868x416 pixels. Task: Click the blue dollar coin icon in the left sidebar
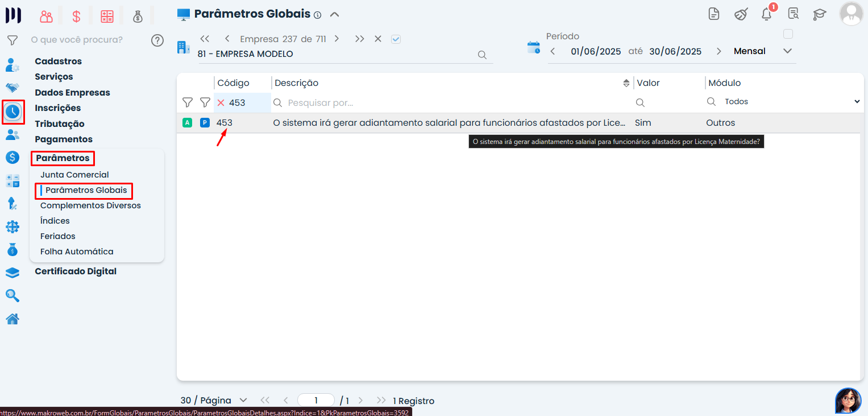pos(13,158)
